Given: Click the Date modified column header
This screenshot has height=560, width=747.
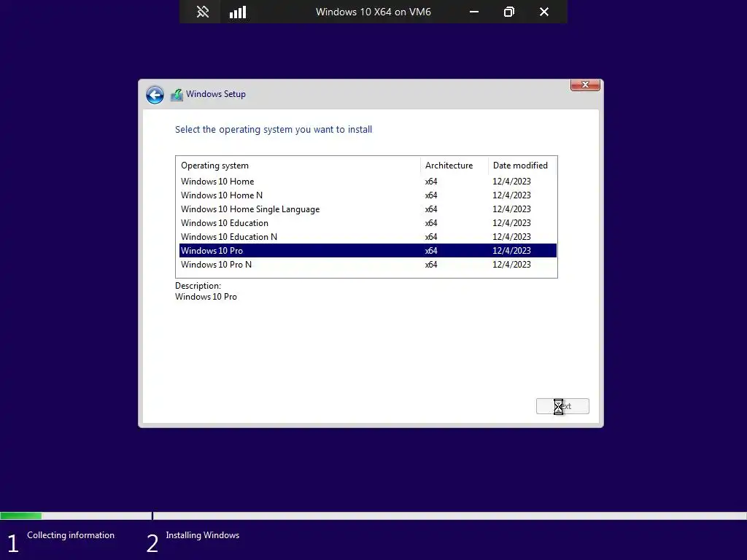Looking at the screenshot, I should click(522, 166).
